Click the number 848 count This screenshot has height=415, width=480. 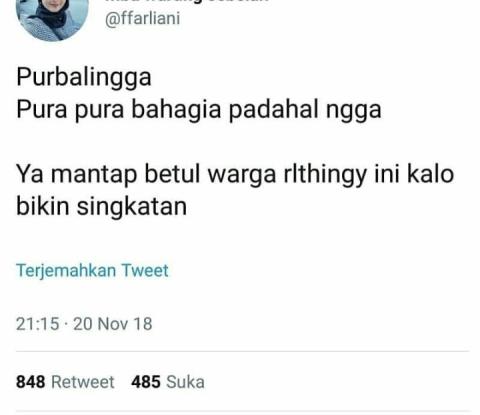30,382
